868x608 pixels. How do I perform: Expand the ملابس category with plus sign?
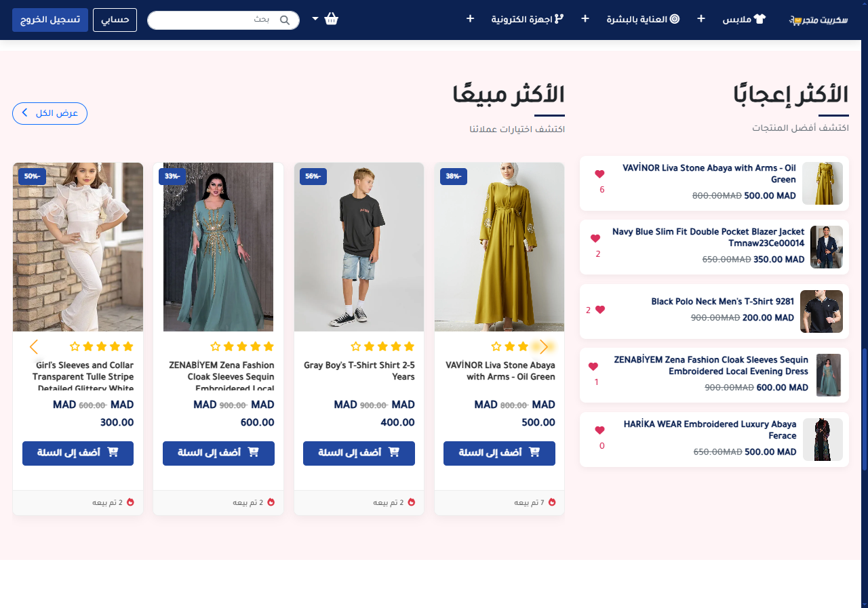point(702,18)
